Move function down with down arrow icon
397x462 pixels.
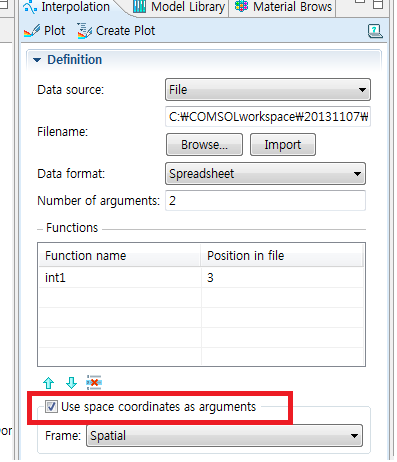(x=71, y=383)
